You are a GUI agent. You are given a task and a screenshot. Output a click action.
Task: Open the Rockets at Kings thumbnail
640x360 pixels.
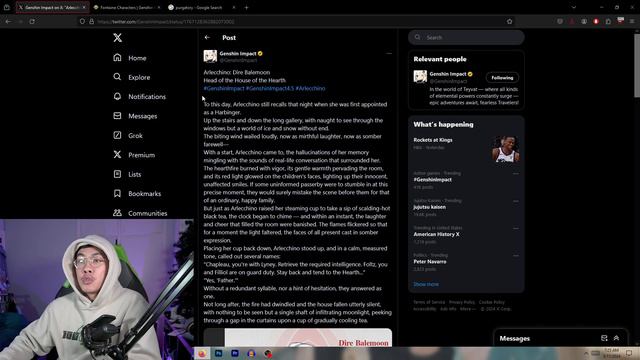tap(505, 149)
